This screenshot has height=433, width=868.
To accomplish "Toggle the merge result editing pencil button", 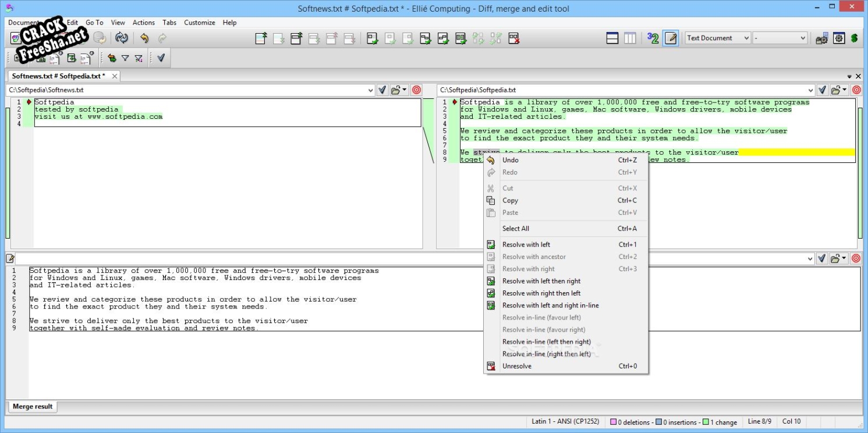I will tap(671, 38).
